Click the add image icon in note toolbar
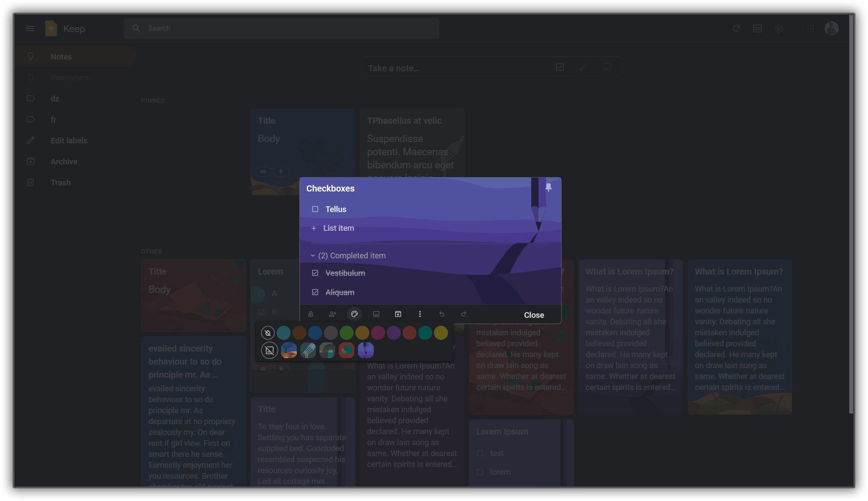Screen dimensions: 868x501 pyautogui.click(x=376, y=314)
